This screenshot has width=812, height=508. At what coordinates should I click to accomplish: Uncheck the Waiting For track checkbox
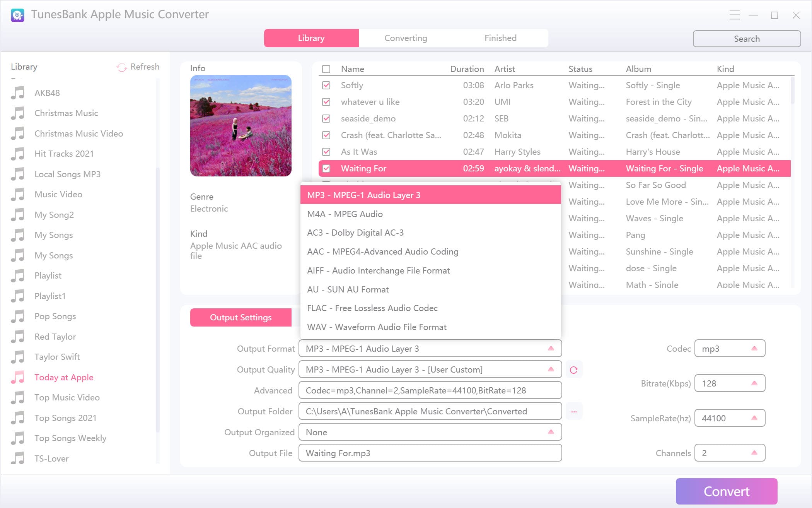[x=326, y=168]
